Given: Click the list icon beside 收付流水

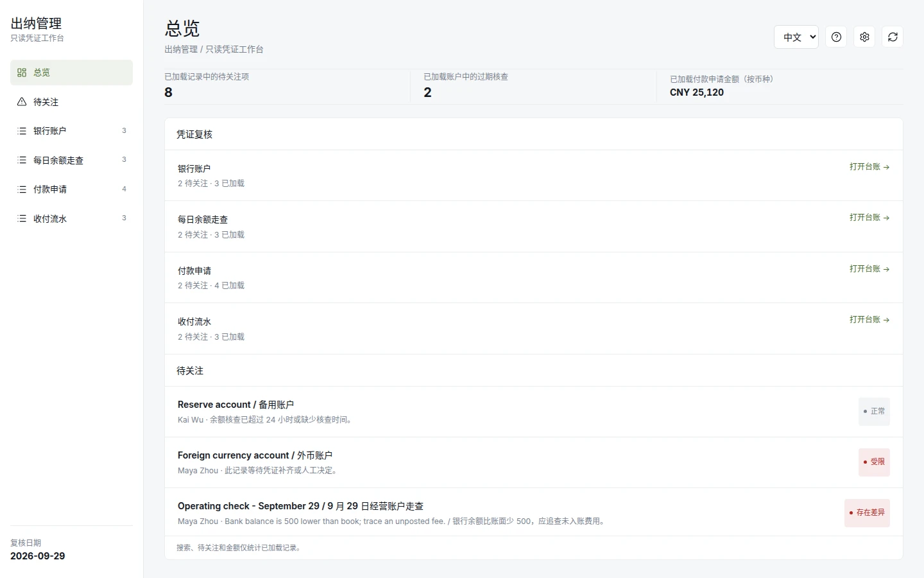Looking at the screenshot, I should click(22, 218).
